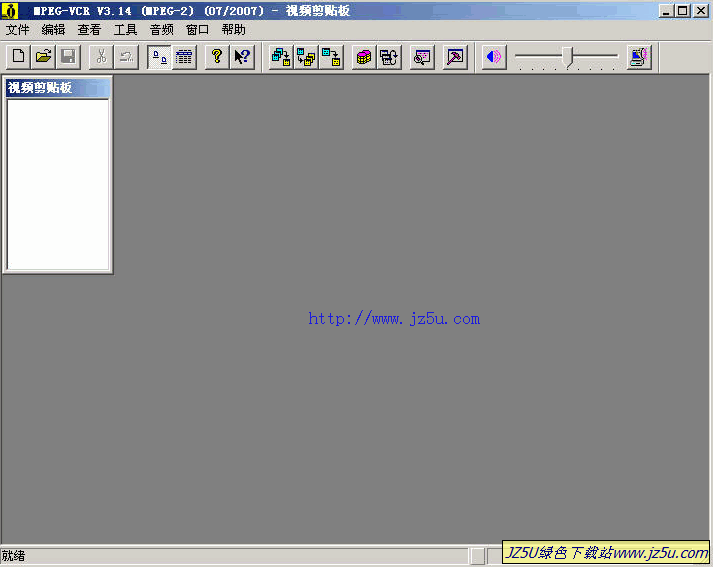The width and height of the screenshot is (713, 567).
Task: Click the single cyan-to-yellow box transfer icon
Action: 331,57
